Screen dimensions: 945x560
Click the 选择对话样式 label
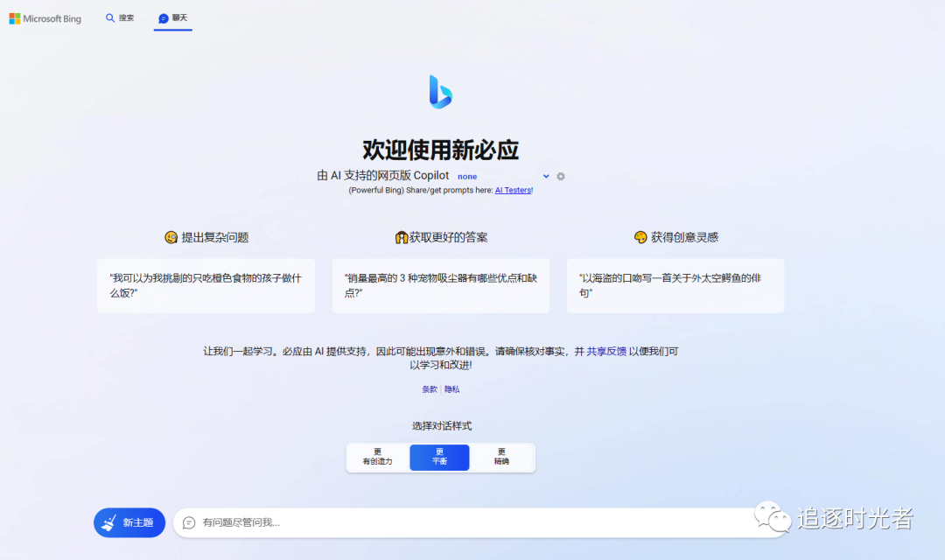pos(442,426)
